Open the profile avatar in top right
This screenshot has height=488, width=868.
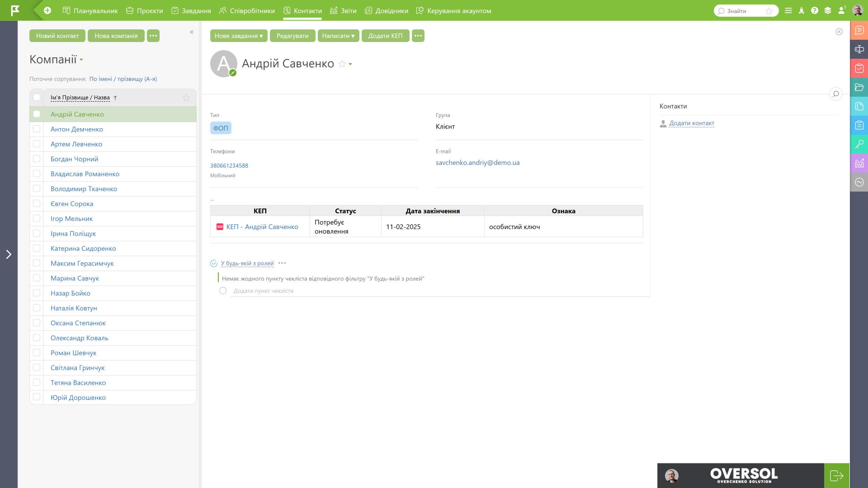point(858,10)
